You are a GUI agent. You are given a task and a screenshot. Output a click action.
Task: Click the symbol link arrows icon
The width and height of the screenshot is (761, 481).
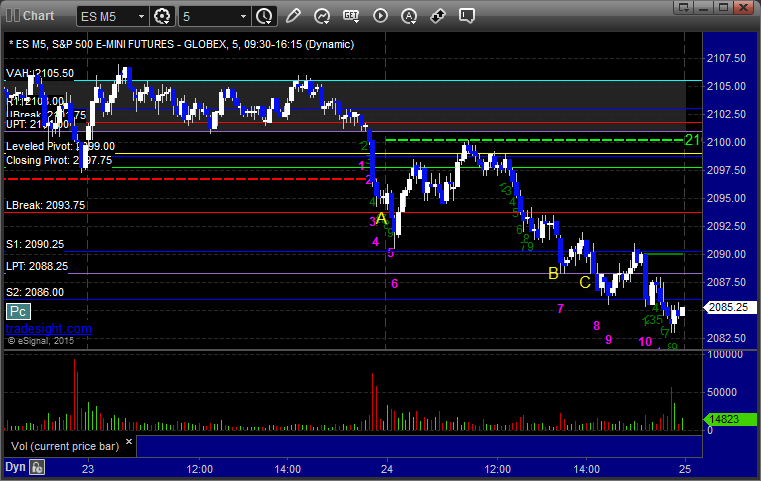coord(438,16)
